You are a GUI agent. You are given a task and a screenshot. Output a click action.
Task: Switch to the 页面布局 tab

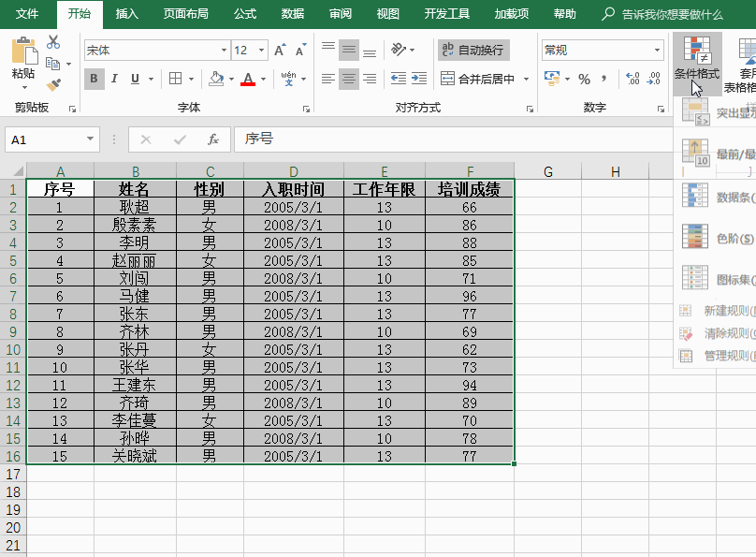185,14
